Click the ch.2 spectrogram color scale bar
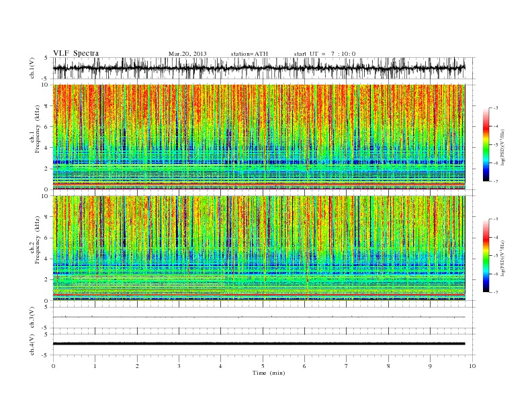Viewport: 532px width, 411px height. [x=486, y=256]
